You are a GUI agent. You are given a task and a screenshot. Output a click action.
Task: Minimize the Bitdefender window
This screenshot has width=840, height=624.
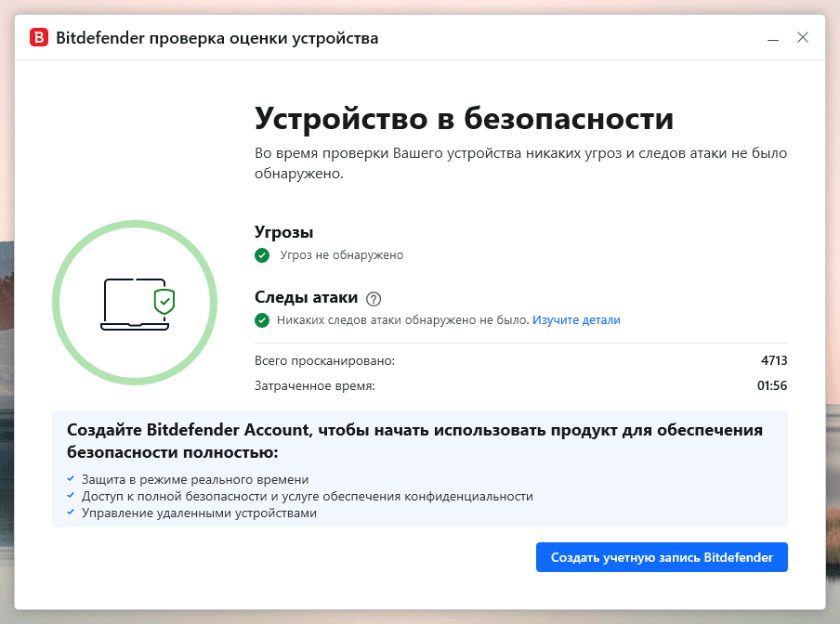(x=772, y=39)
